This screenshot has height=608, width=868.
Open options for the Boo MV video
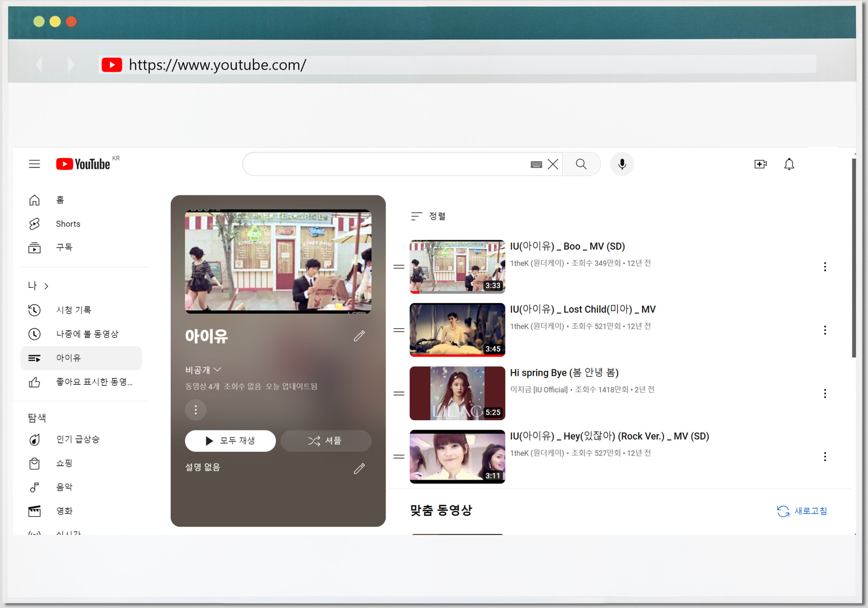pyautogui.click(x=825, y=267)
